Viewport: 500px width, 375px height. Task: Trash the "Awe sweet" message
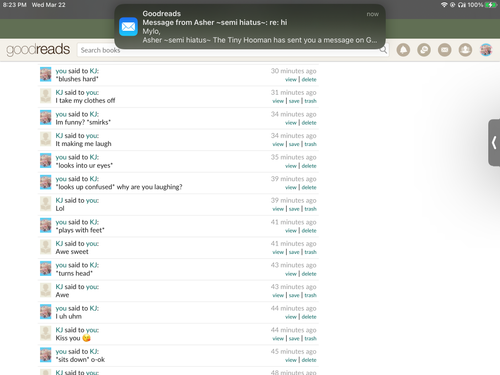[x=310, y=252]
